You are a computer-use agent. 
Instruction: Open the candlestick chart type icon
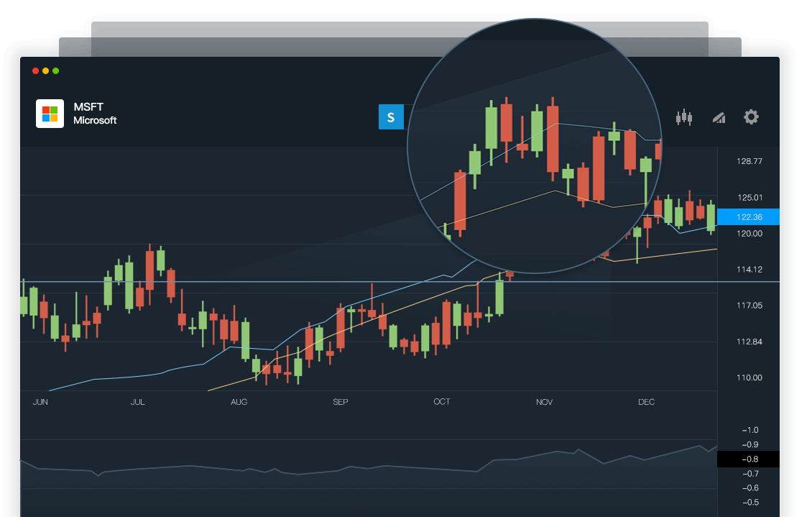(x=684, y=118)
